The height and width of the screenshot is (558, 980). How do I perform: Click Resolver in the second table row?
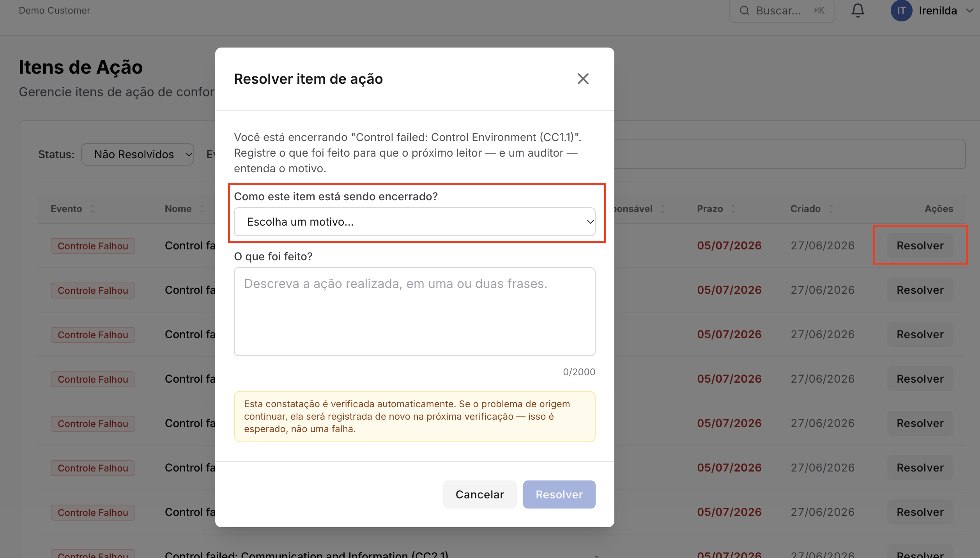pyautogui.click(x=920, y=290)
